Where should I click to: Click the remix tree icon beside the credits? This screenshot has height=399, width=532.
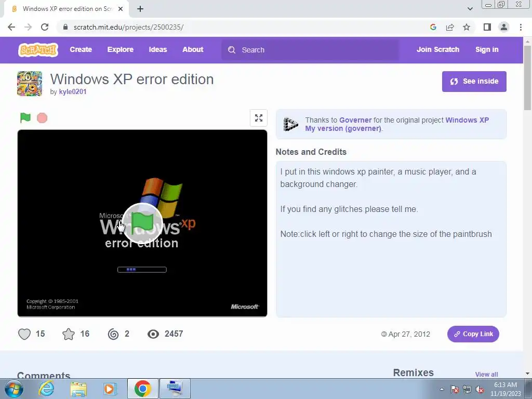[x=291, y=124]
